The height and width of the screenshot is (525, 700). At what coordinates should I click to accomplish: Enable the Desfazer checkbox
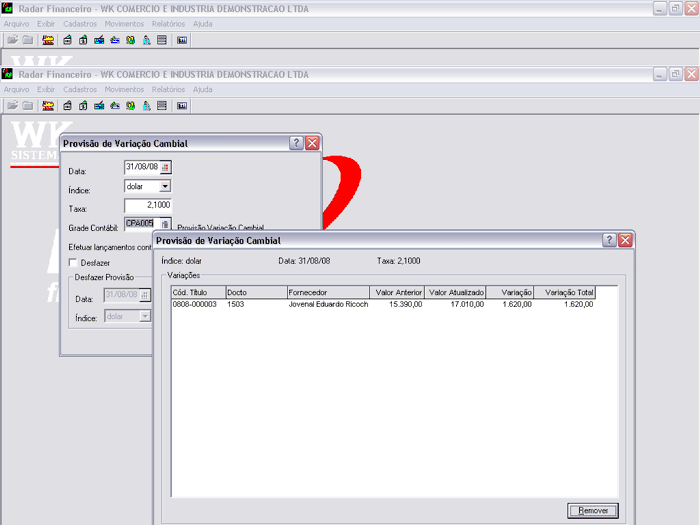[x=73, y=262]
